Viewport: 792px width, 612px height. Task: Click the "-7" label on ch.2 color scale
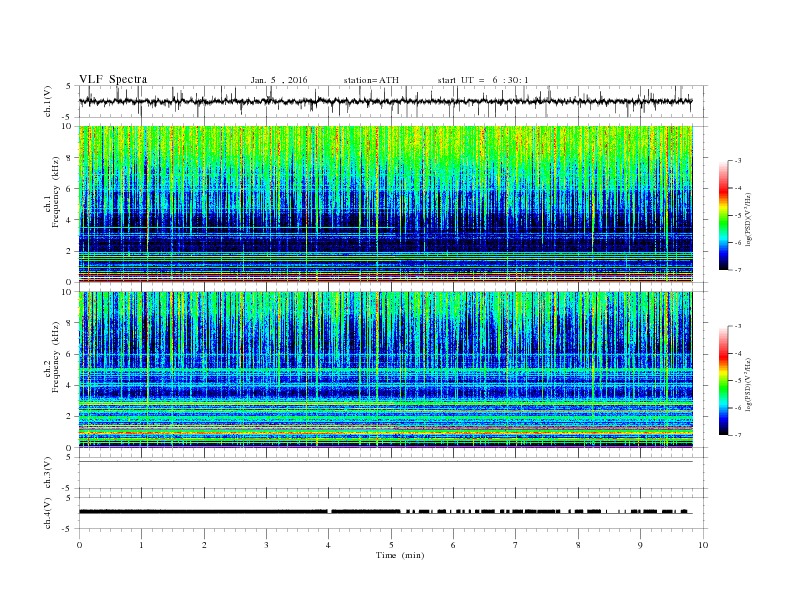point(737,435)
